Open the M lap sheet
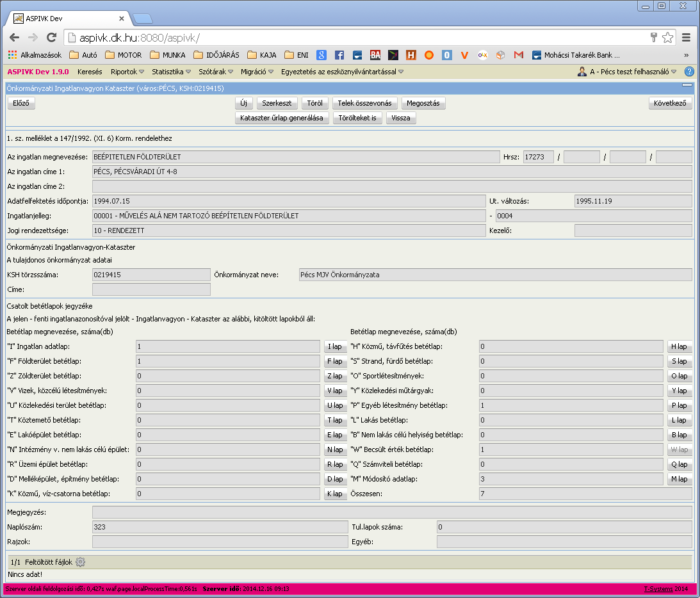Screen dimensions: 700x598 coord(680,479)
